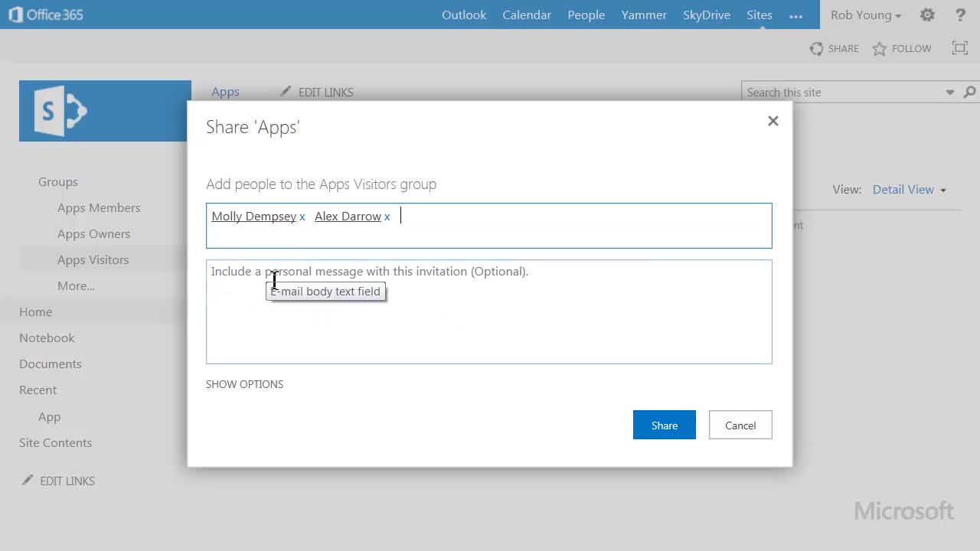The width and height of the screenshot is (980, 551).
Task: Click Molly Dempsey name link
Action: click(x=253, y=217)
